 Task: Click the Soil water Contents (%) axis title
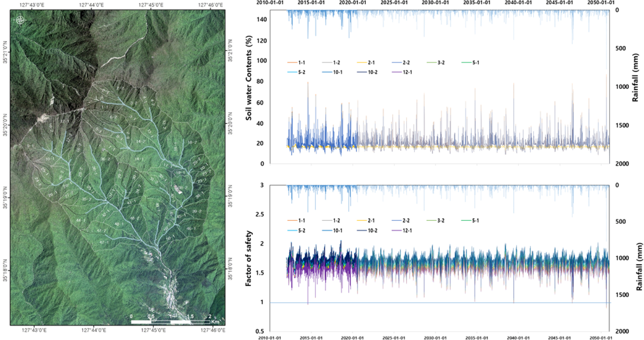tap(249, 78)
